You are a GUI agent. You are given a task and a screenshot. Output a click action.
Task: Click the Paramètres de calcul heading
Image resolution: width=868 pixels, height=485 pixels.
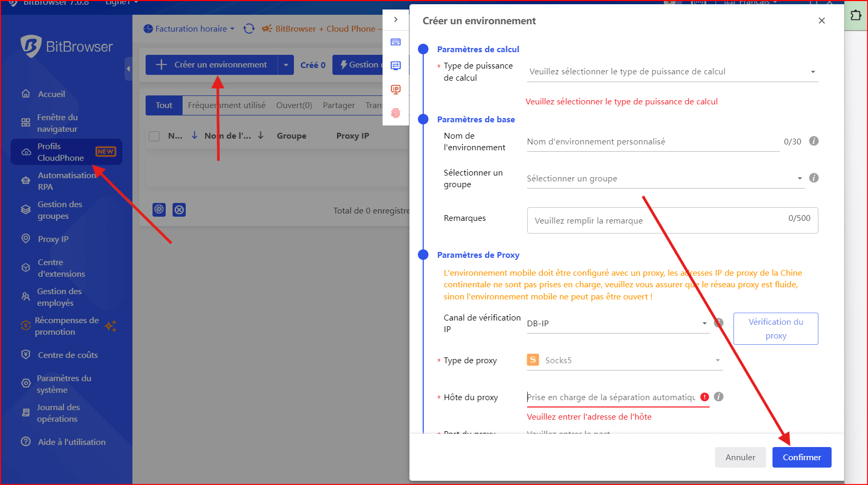point(478,49)
